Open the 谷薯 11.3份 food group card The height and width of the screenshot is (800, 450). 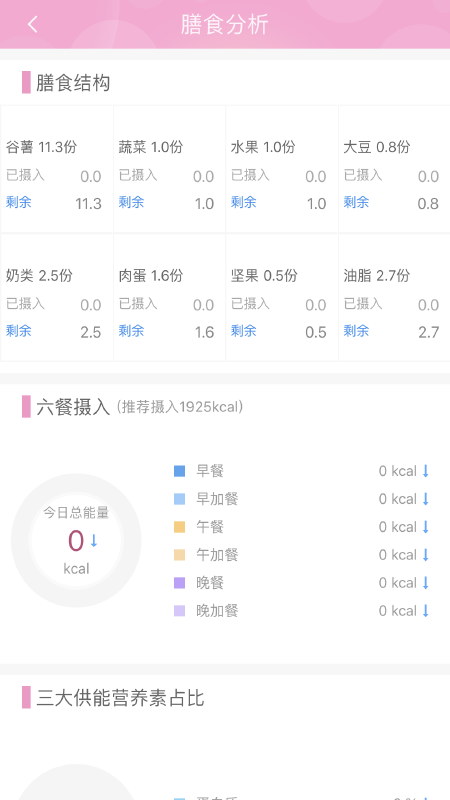tap(57, 169)
